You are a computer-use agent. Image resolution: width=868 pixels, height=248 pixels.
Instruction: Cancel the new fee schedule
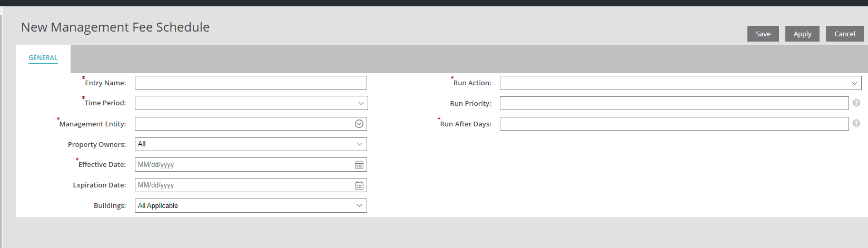point(845,34)
